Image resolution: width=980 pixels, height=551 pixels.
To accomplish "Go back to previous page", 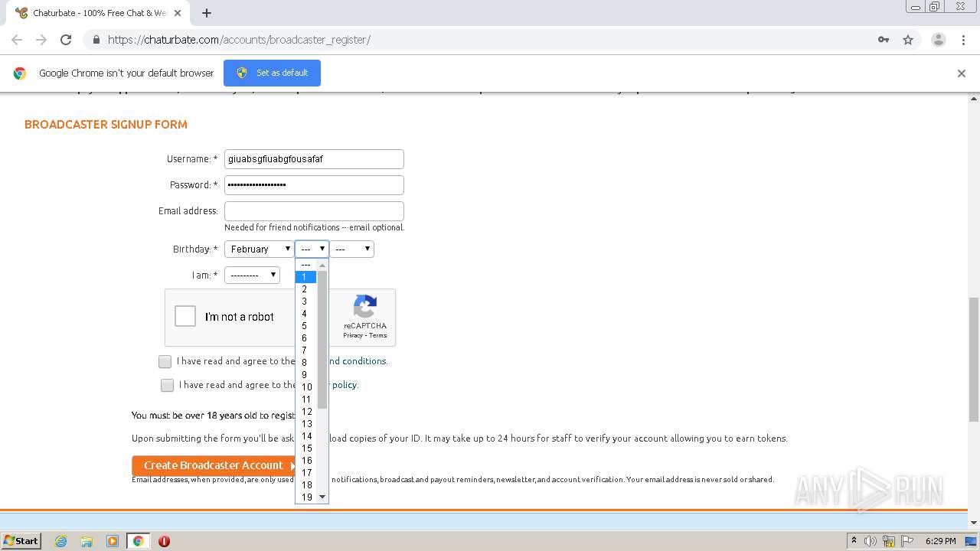I will point(17,40).
